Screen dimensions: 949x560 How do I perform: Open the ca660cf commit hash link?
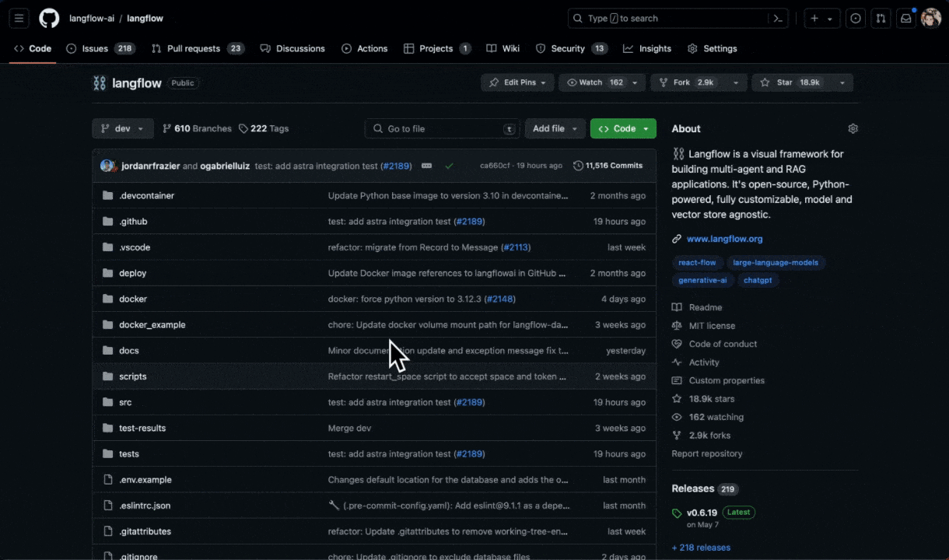[x=495, y=166]
